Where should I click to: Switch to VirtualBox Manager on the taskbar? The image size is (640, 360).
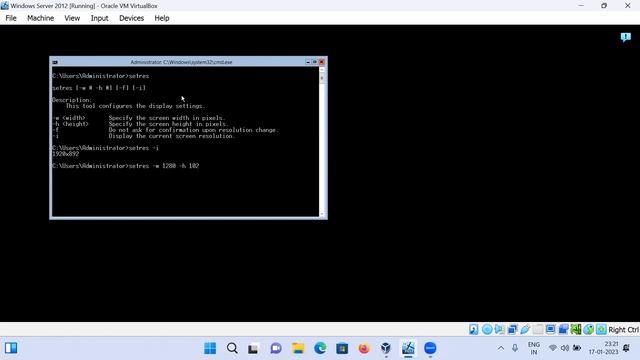386,348
